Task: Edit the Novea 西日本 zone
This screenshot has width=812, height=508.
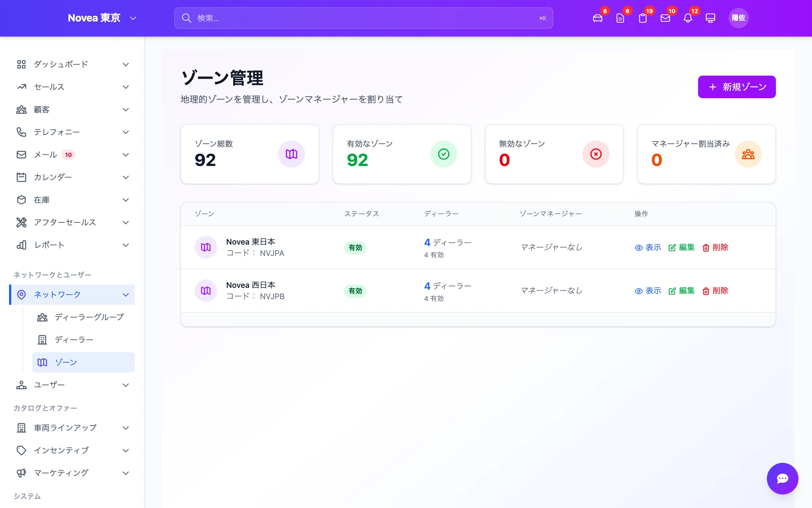Action: [x=682, y=291]
